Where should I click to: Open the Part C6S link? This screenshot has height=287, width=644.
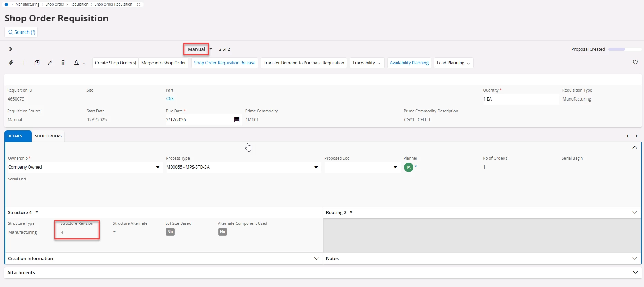click(170, 99)
